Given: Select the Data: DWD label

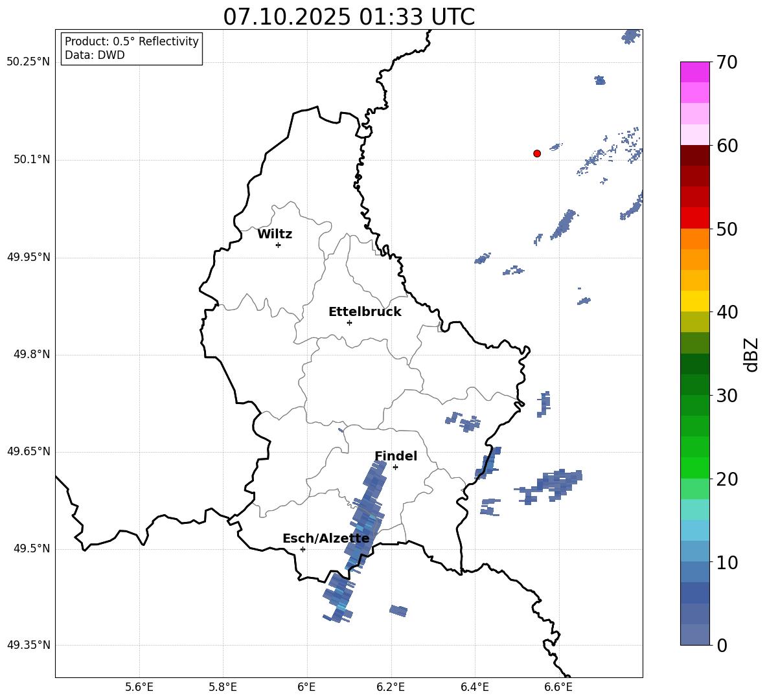Looking at the screenshot, I should click(x=95, y=55).
